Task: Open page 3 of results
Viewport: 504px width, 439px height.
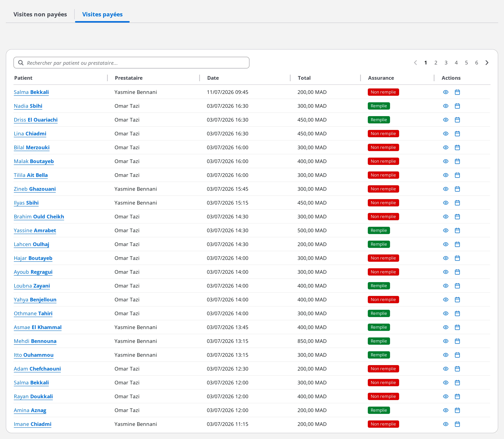Action: point(446,63)
